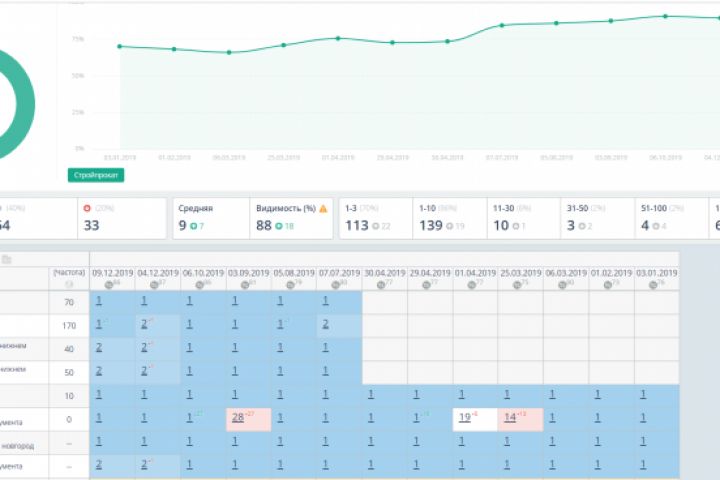Click the round icon under 03.01.2019 column header
The image size is (720, 480).
653,285
